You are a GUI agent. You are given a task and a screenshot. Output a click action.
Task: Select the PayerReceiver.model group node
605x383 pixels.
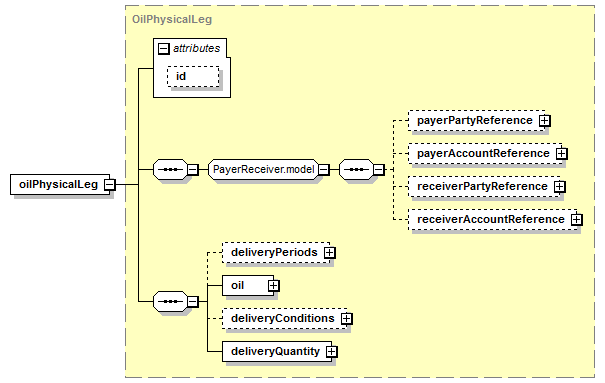tap(264, 169)
